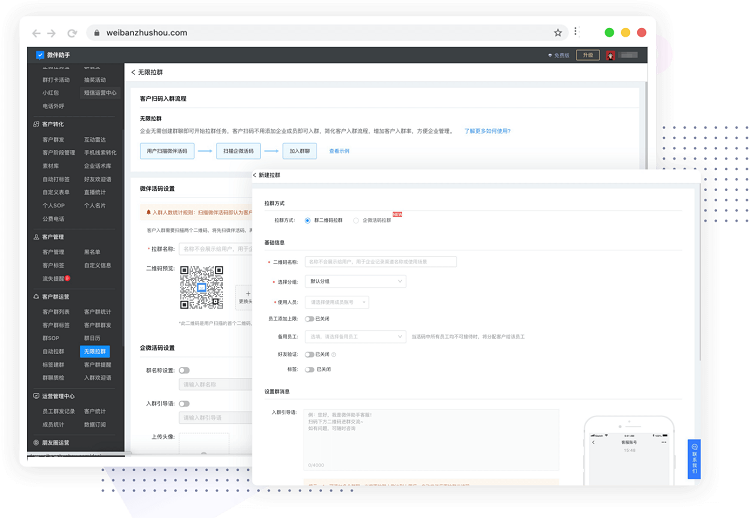
Task: Click the browser forward arrow
Action: [x=52, y=33]
